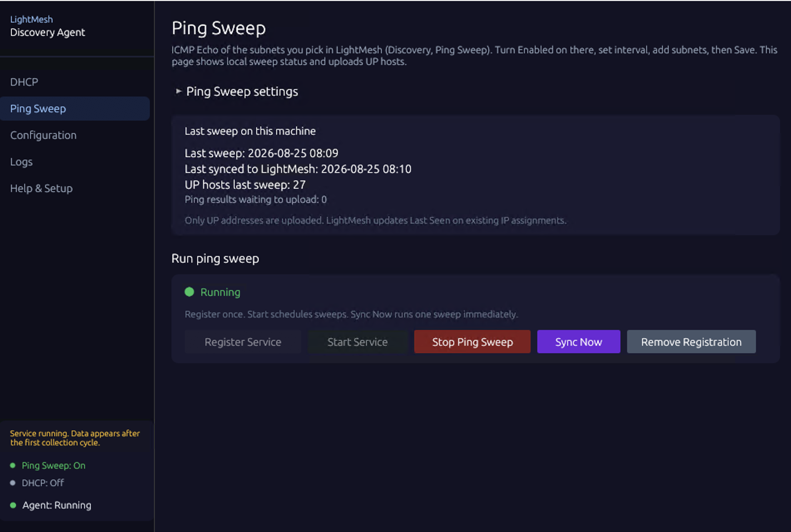The height and width of the screenshot is (532, 791).
Task: Open the DHCP page in sidebar
Action: click(x=24, y=82)
